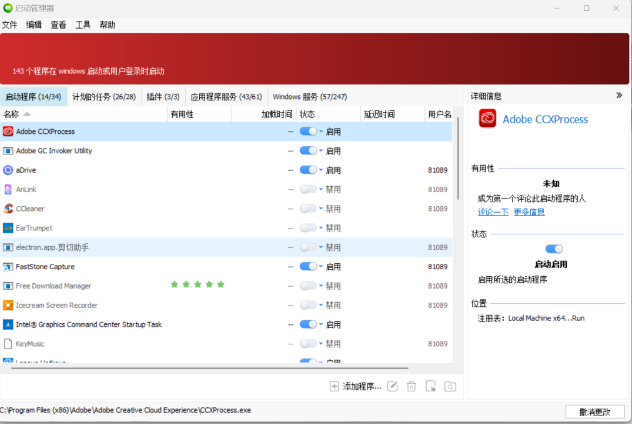
Task: Click the edit pencil icon in bottom toolbar
Action: pyautogui.click(x=393, y=386)
